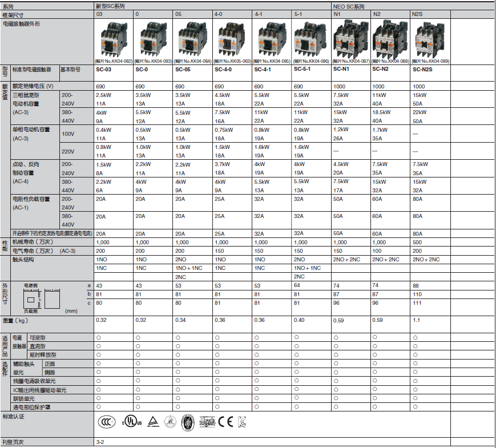This screenshot has height=448, width=496.
Task: Select the weight value 1.1
Action: pos(416,320)
